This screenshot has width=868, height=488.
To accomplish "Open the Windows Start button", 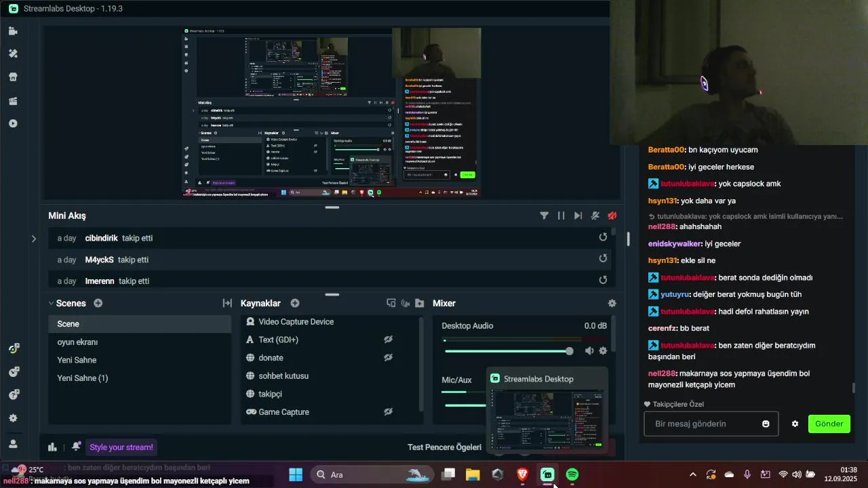I will point(296,474).
